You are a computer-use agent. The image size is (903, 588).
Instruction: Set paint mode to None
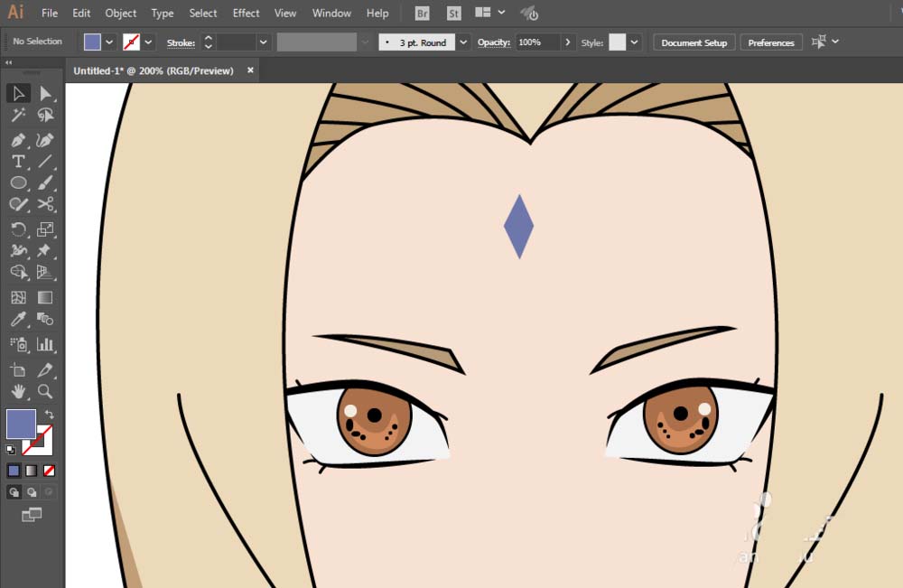click(x=50, y=471)
